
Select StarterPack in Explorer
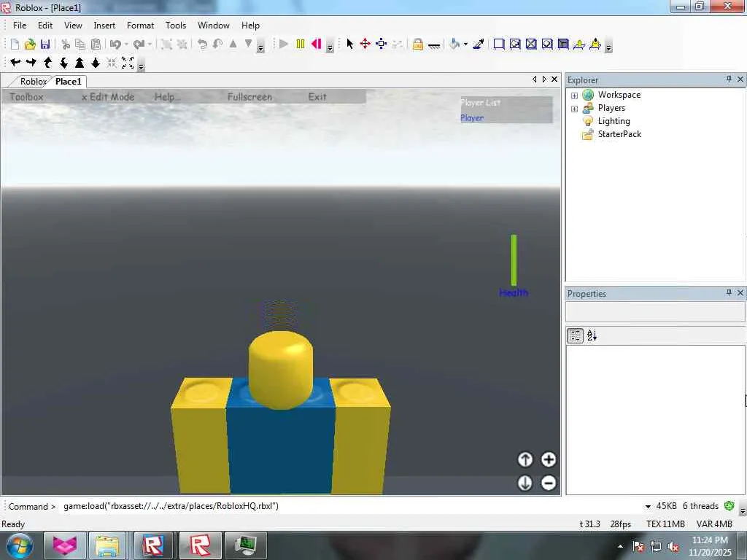[619, 134]
